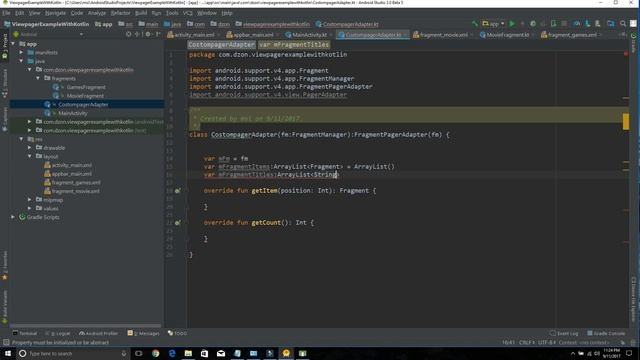Select MainActivity in project tree
The height and width of the screenshot is (360, 640).
[72, 113]
